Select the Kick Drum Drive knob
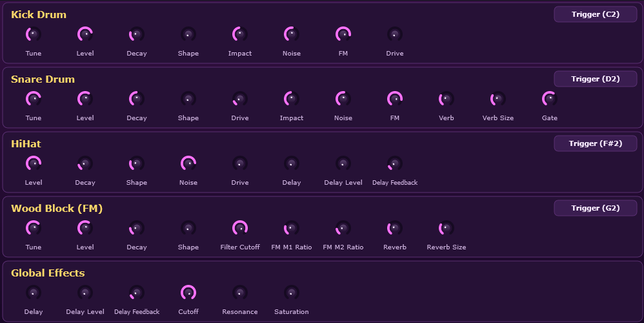Viewport: 644px width, 323px height. pyautogui.click(x=395, y=34)
